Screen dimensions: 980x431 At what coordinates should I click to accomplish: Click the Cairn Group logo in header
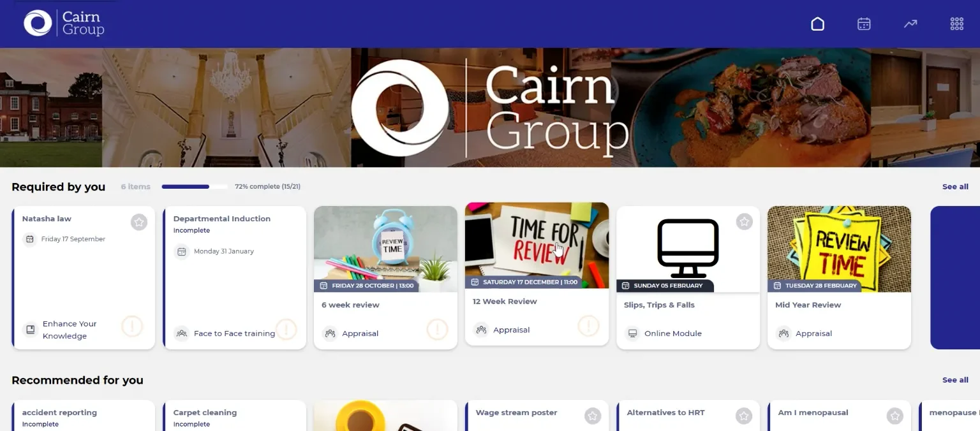pyautogui.click(x=64, y=23)
